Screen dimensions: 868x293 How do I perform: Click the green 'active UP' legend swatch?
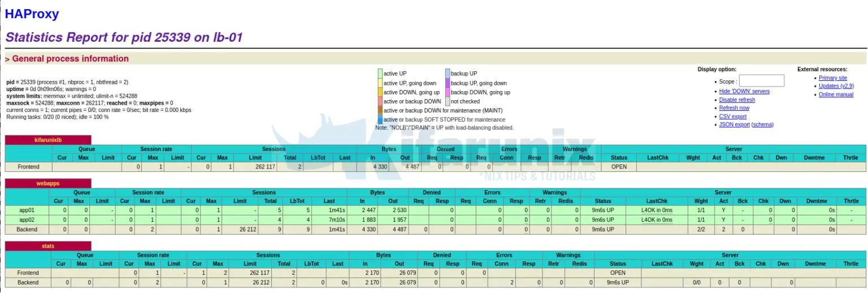pos(380,74)
